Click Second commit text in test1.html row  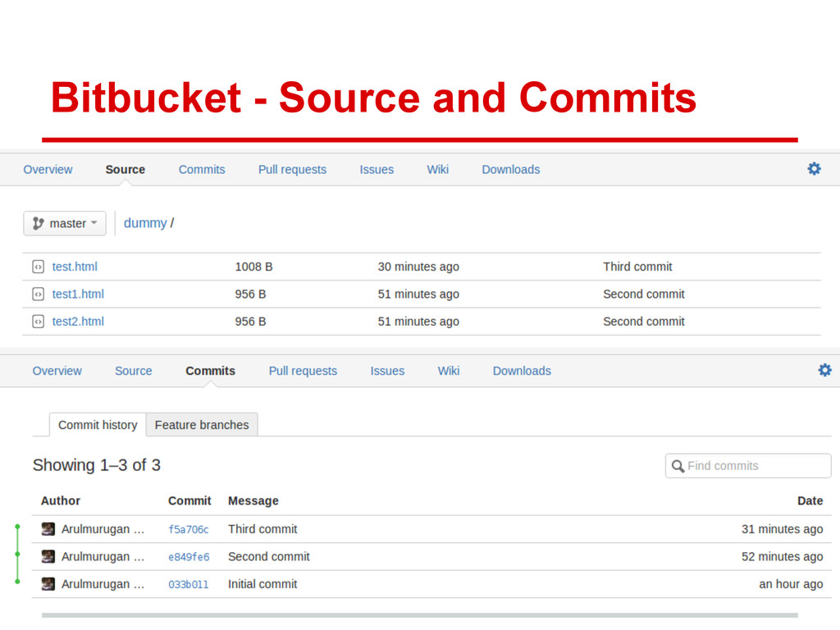644,294
